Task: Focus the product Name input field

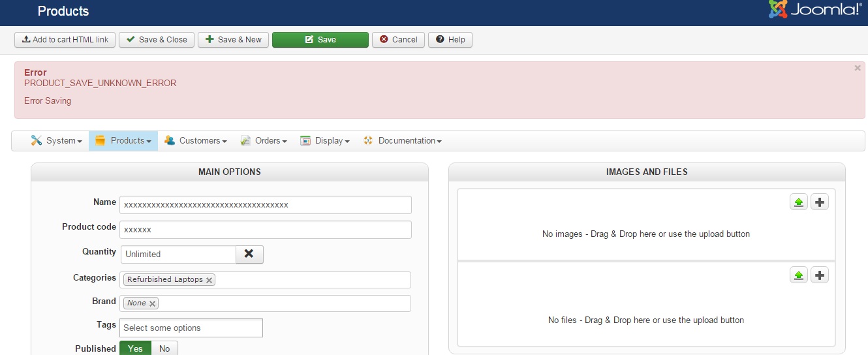Action: point(266,205)
